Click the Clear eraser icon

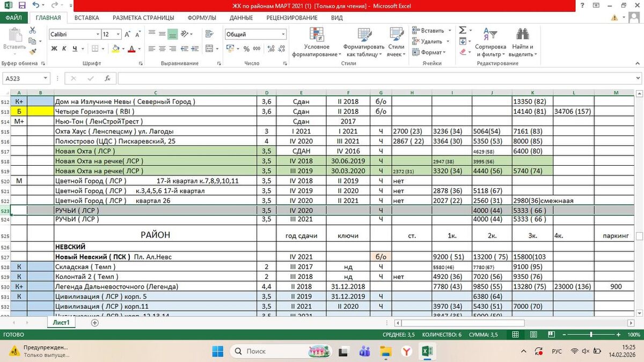click(463, 52)
